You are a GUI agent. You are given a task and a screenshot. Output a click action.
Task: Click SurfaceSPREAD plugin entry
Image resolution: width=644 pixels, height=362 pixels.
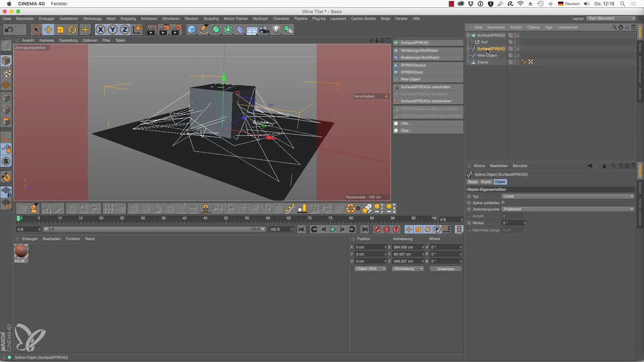tap(428, 43)
